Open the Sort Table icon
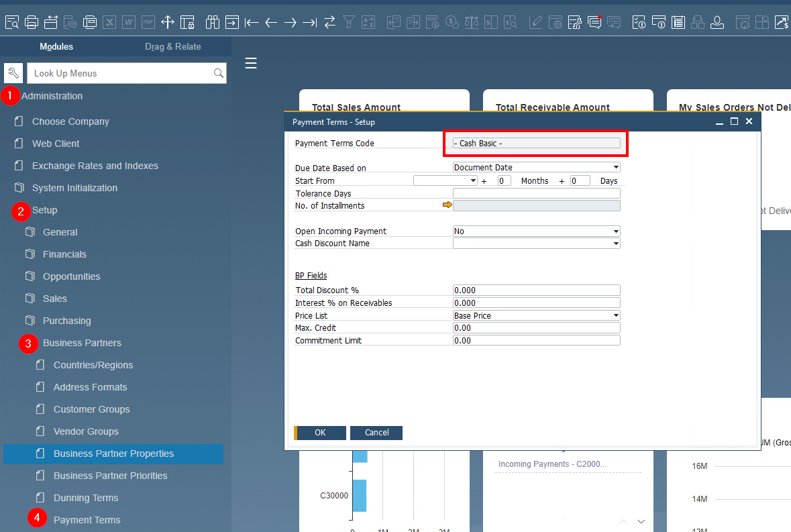The image size is (791, 532). click(x=368, y=22)
